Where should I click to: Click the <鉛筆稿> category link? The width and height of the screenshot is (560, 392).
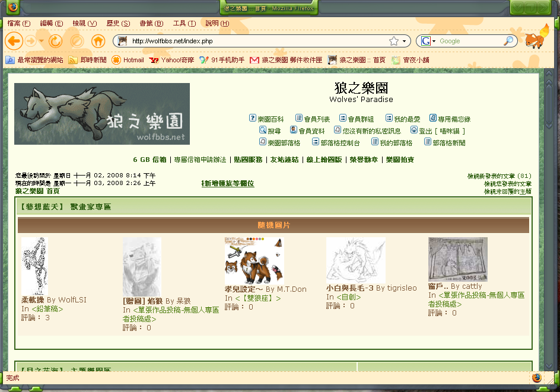point(47,309)
